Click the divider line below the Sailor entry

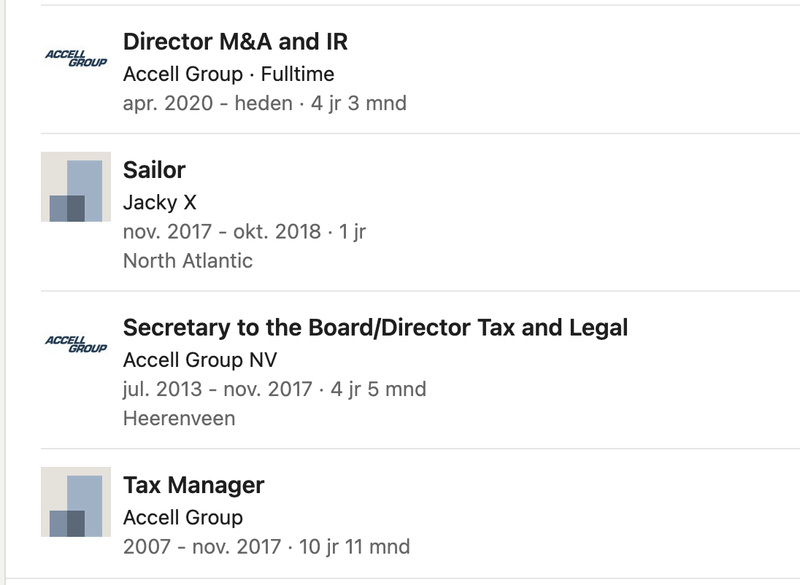(x=420, y=291)
